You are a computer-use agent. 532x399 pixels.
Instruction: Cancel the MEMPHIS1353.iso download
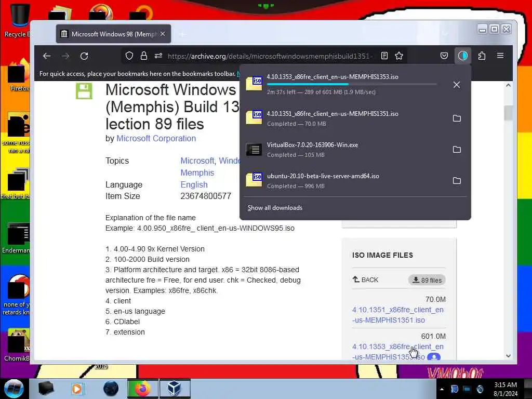pyautogui.click(x=457, y=85)
